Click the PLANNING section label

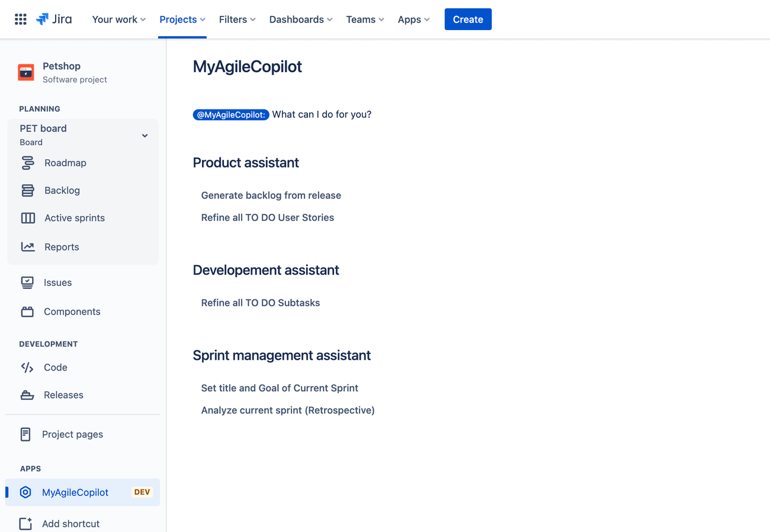(40, 109)
